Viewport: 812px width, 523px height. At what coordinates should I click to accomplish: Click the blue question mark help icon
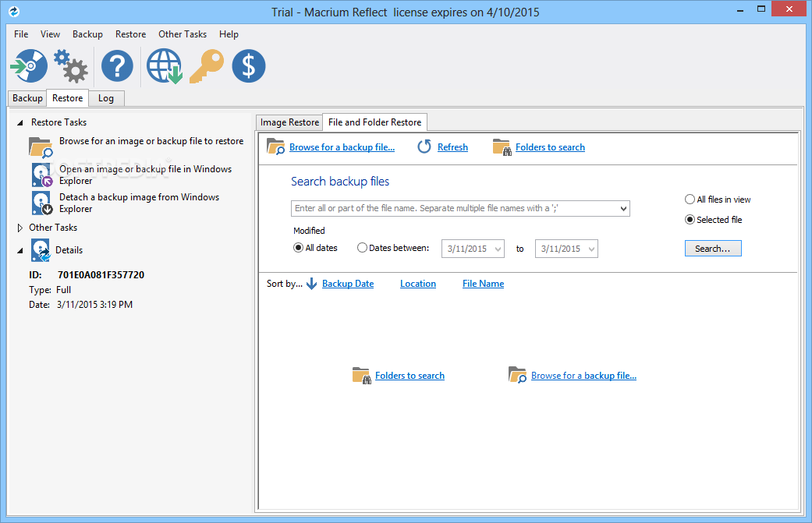[117, 65]
